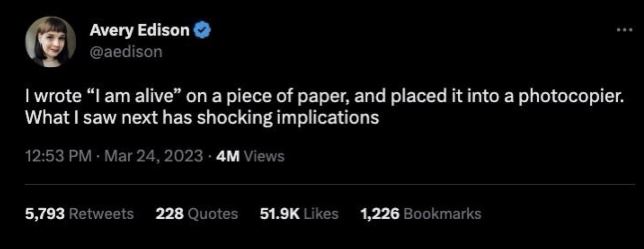Viewport: 644px width, 249px height.
Task: Click the 1,226 bookmark count number
Action: tap(380, 214)
